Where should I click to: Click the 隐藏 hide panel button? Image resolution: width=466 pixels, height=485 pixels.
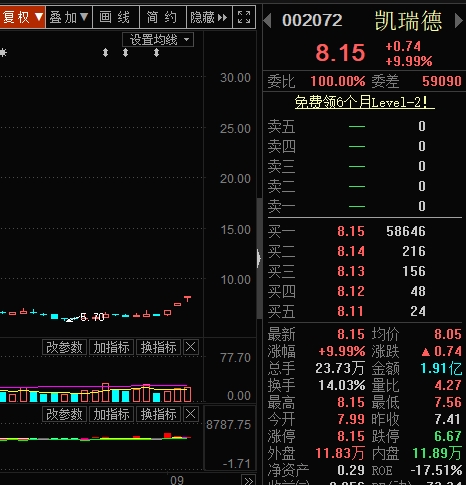(x=209, y=17)
